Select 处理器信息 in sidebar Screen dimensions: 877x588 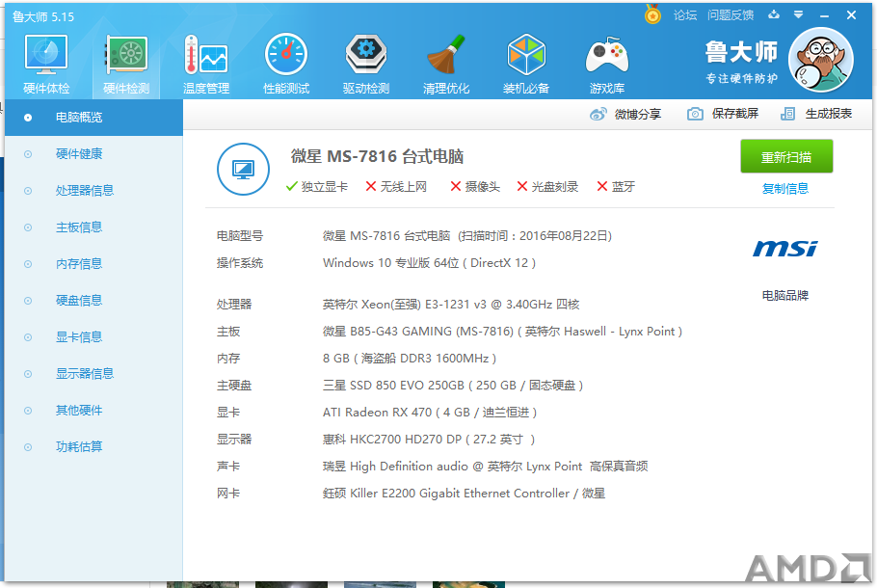pos(94,191)
